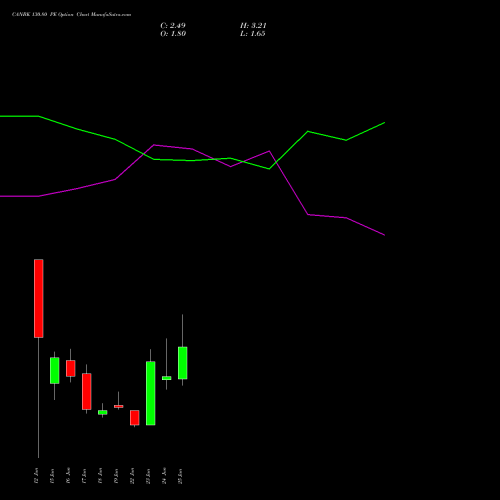Select the low value L: 1.65
The image size is (500, 500).
point(253,34)
